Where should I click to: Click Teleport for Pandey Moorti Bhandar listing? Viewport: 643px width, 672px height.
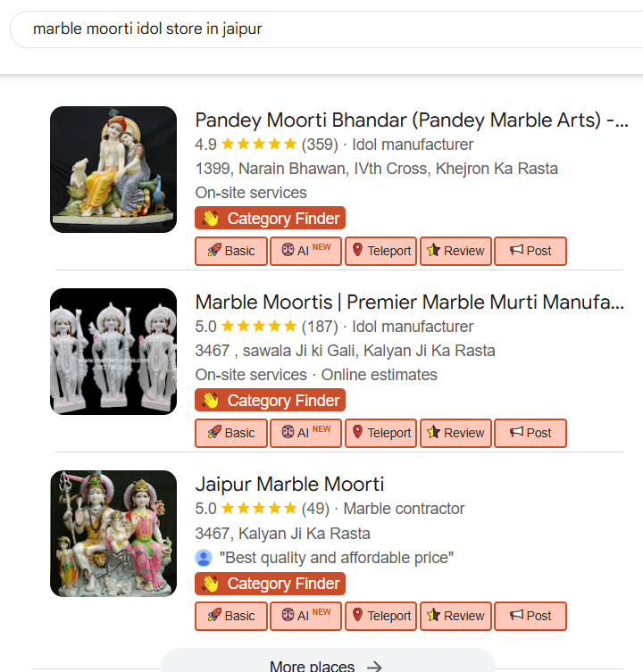pos(380,251)
